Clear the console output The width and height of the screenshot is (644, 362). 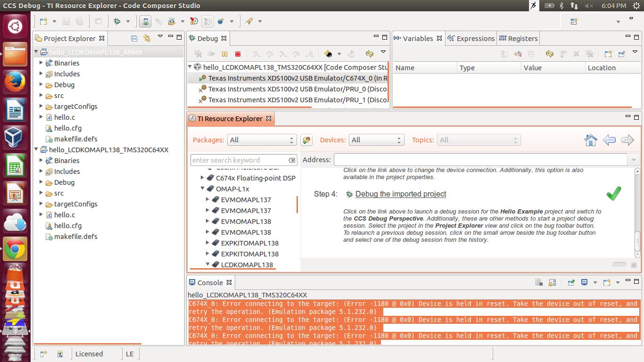[x=539, y=282]
